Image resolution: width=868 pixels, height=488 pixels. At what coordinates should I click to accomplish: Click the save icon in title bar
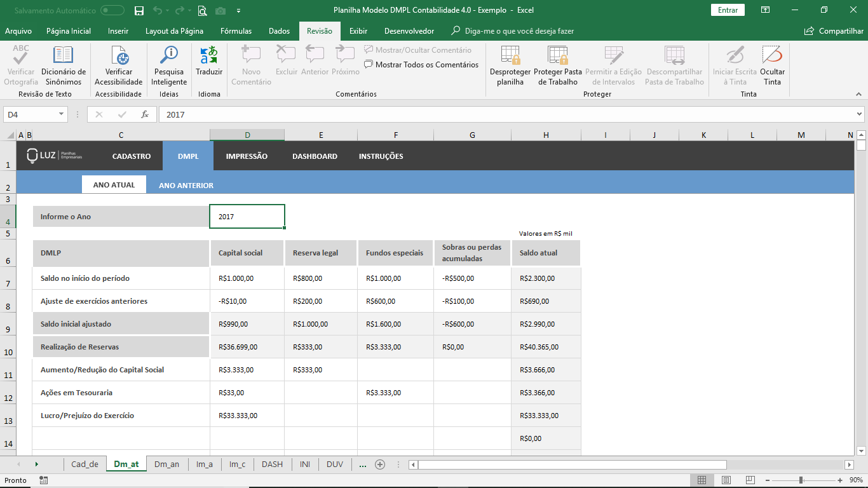click(139, 11)
